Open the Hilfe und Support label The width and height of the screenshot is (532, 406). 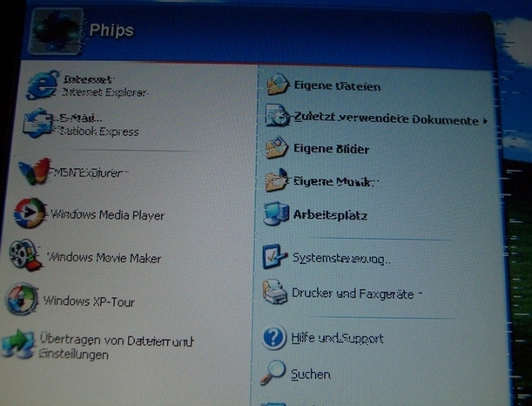[x=337, y=338]
